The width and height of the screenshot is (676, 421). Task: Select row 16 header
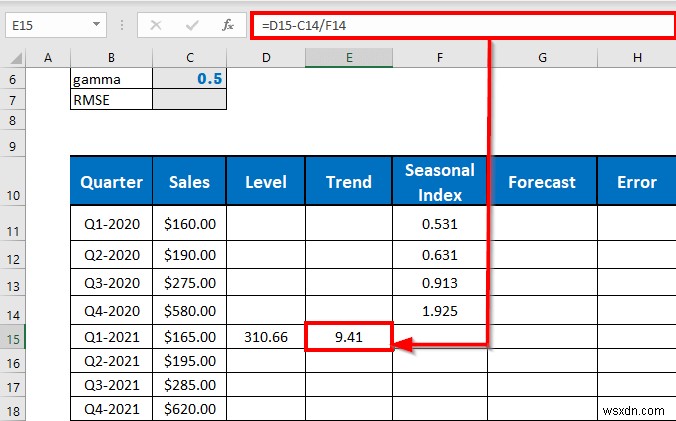(13, 363)
